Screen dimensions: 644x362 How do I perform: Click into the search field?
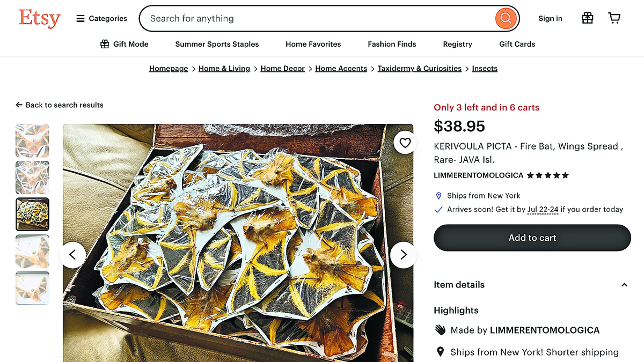tap(317, 19)
